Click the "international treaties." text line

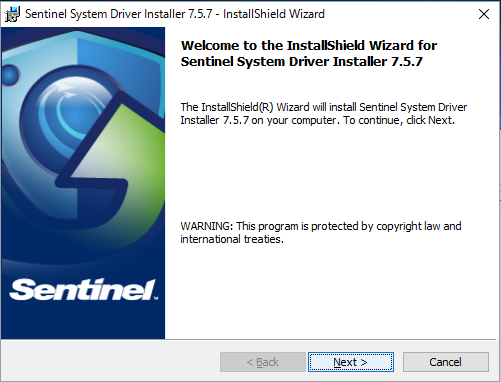click(x=232, y=239)
